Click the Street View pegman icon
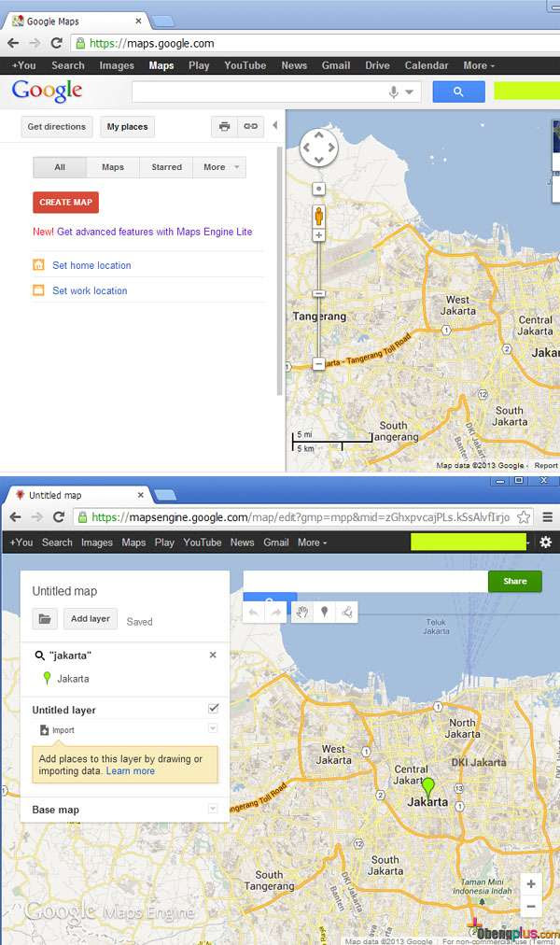This screenshot has height=945, width=560. 318,215
